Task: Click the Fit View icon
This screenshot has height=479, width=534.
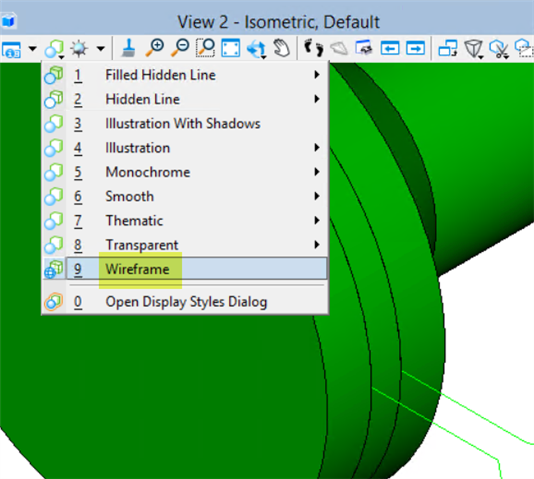Action: click(231, 48)
